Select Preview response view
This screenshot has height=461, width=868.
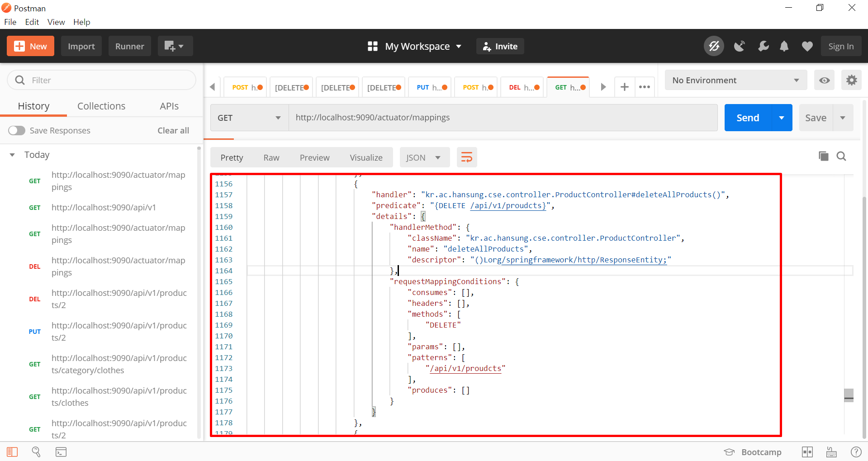[x=314, y=157]
